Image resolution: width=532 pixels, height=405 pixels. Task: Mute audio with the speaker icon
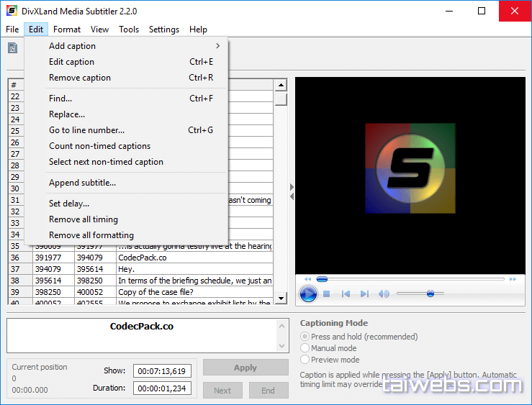[384, 293]
